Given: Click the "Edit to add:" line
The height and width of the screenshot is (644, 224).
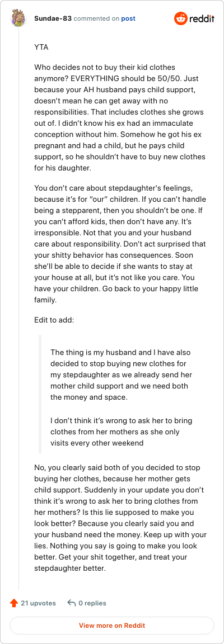Looking at the screenshot, I should click(54, 319).
